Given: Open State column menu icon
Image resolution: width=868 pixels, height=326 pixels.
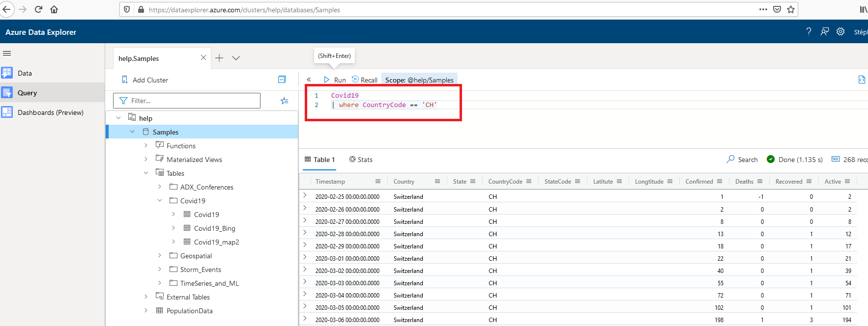Looking at the screenshot, I should tap(473, 181).
